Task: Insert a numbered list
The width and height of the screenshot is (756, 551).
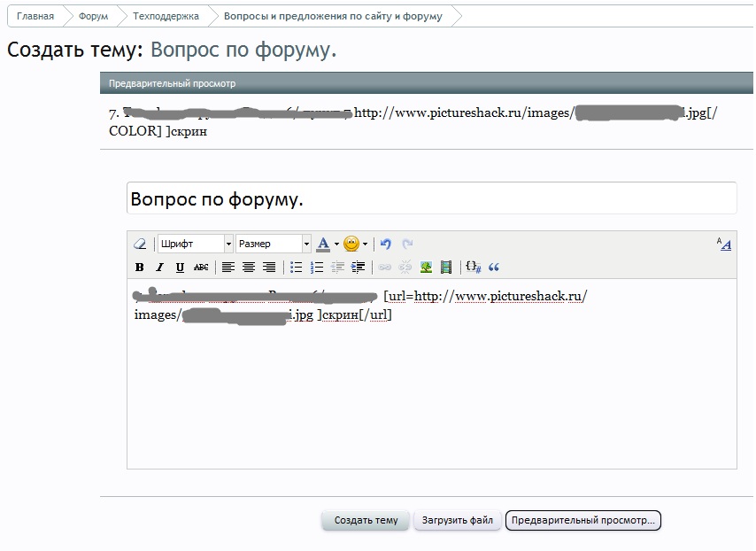Action: (x=317, y=267)
